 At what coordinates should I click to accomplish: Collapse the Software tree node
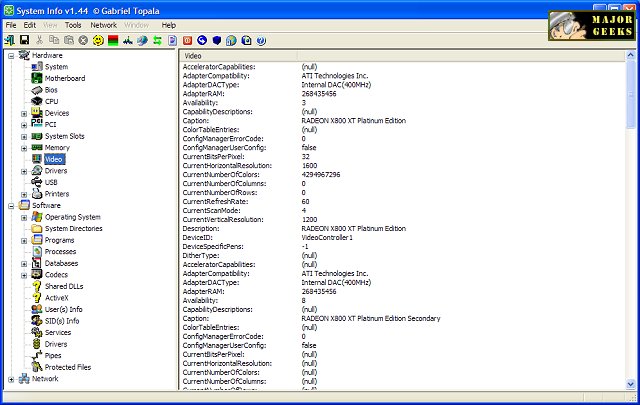point(11,206)
